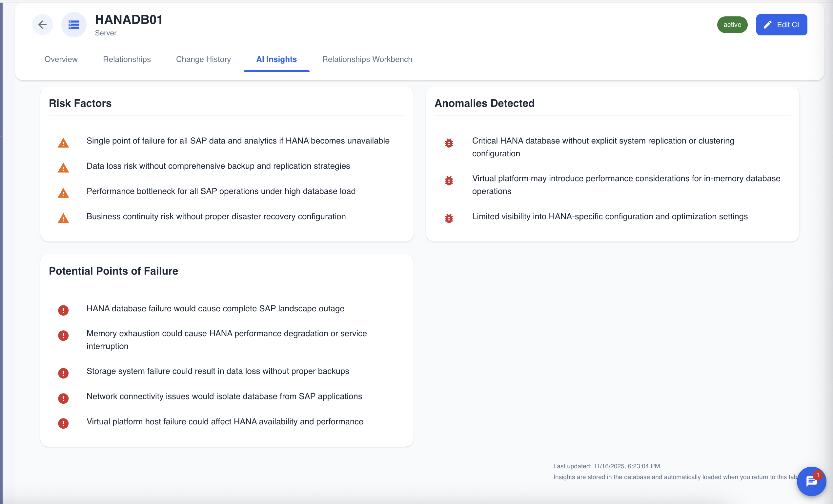Click the alert icon beside HANA database failure
Viewport: 833px width, 504px height.
pos(63,310)
